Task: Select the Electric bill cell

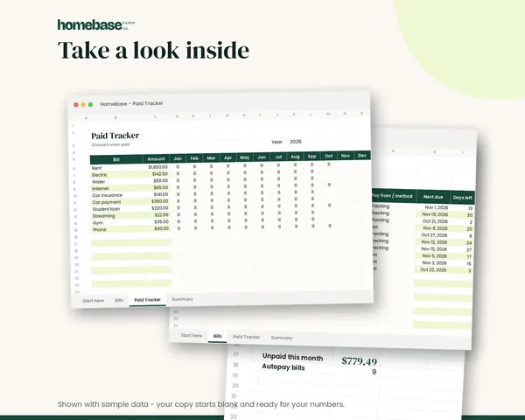Action: coord(117,175)
